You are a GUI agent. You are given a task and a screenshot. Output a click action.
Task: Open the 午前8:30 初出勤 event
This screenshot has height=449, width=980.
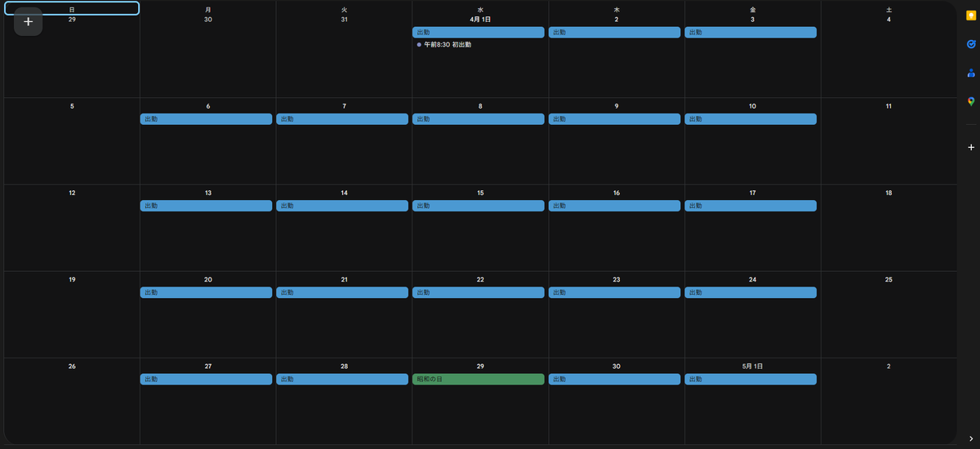(479, 45)
